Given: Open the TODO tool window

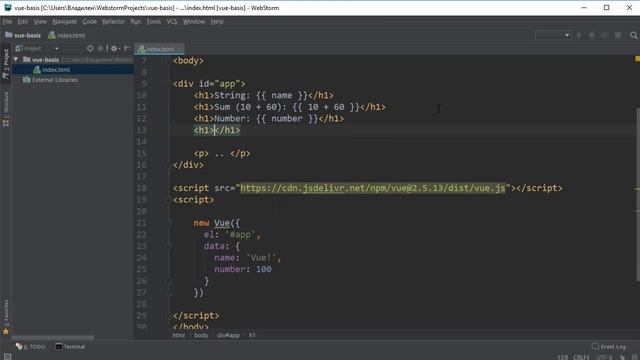Looking at the screenshot, I should (31, 347).
